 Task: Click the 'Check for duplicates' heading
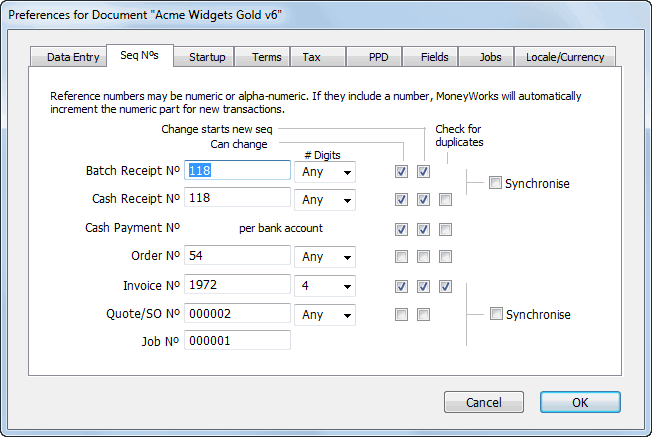(x=459, y=136)
